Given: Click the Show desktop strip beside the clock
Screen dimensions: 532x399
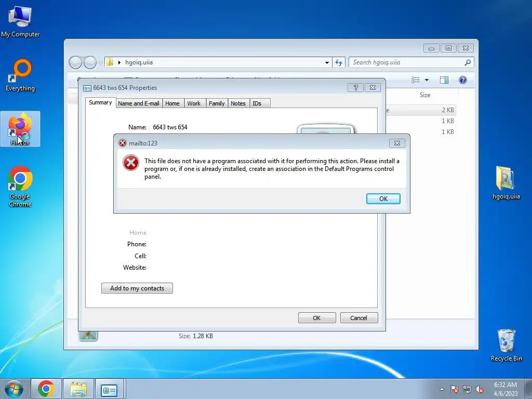Looking at the screenshot, I should coord(528,389).
